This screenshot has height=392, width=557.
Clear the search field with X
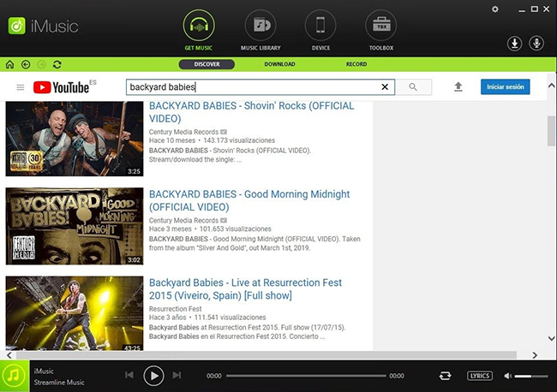[x=385, y=87]
